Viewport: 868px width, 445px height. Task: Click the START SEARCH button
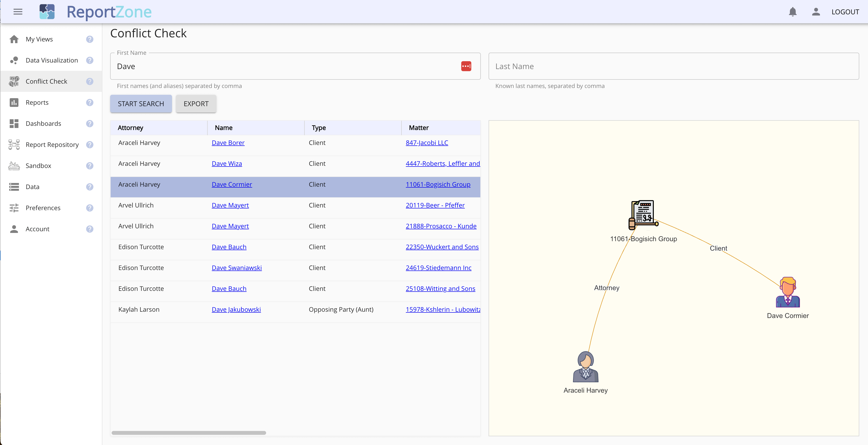point(141,104)
